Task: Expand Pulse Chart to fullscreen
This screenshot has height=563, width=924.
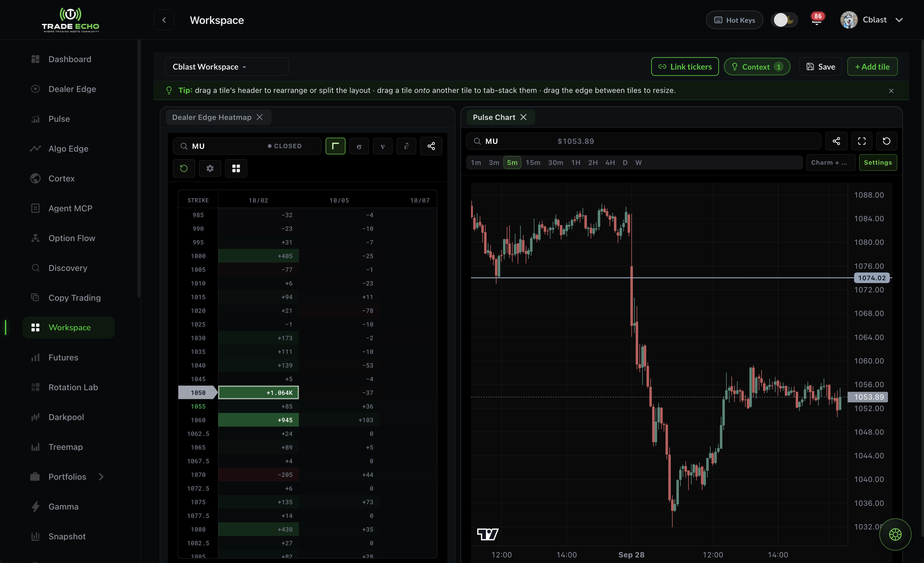Action: point(862,141)
